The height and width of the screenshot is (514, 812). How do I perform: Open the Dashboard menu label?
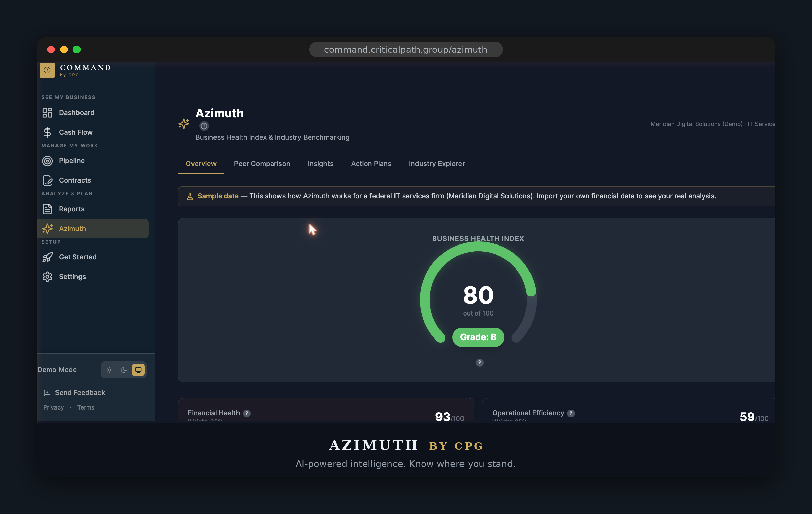pyautogui.click(x=76, y=113)
